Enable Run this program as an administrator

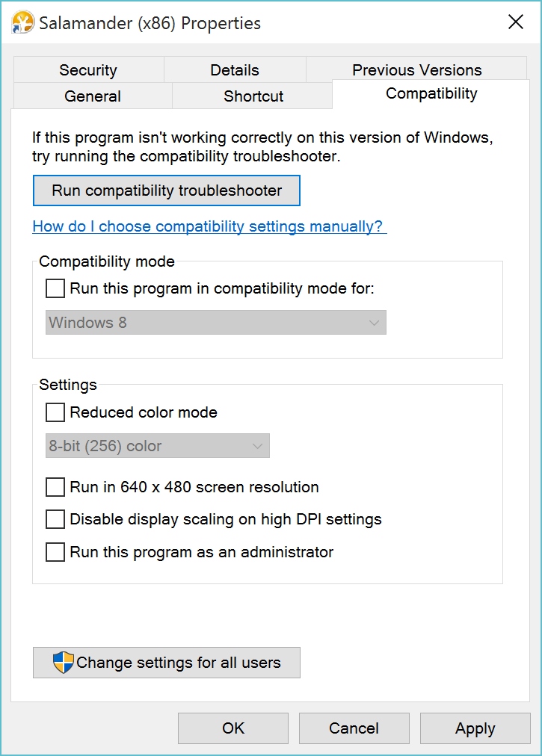point(55,552)
